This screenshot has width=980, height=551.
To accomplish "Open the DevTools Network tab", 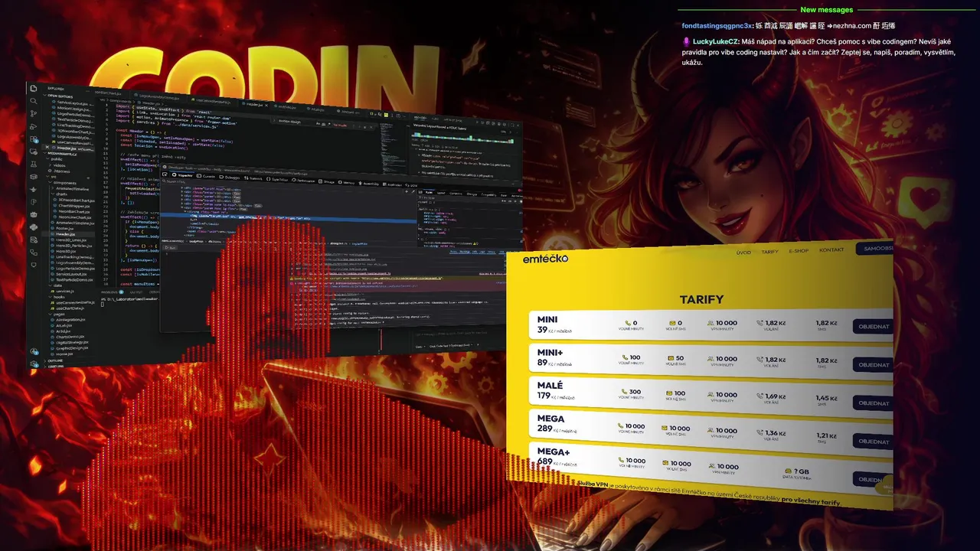I will pos(253,178).
